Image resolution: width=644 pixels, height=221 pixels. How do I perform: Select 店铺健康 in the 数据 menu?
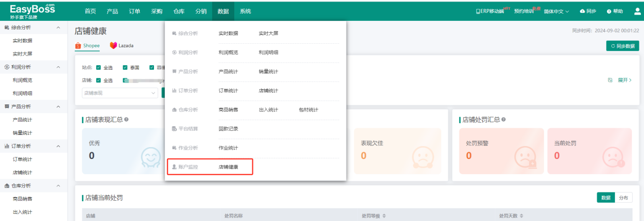click(x=228, y=167)
